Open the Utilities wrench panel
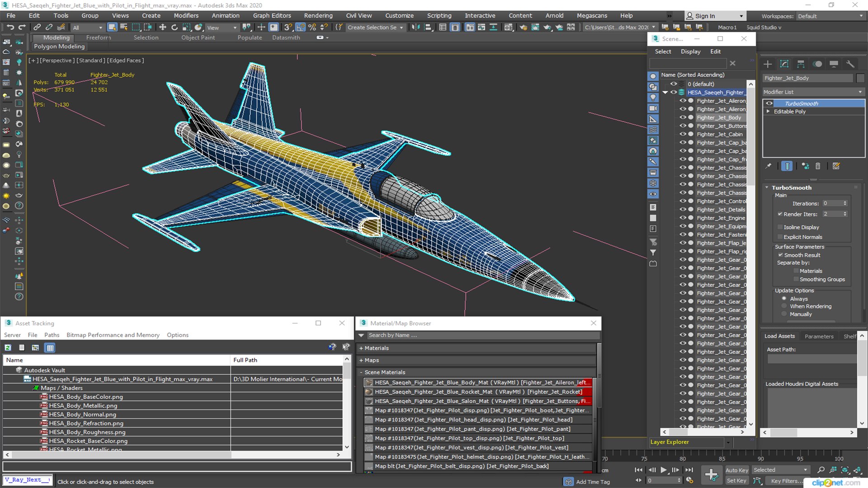 [x=850, y=64]
